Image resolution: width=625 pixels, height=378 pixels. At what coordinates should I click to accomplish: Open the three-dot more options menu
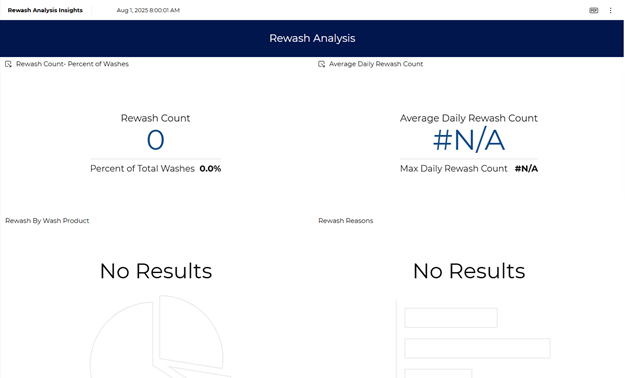coord(610,10)
